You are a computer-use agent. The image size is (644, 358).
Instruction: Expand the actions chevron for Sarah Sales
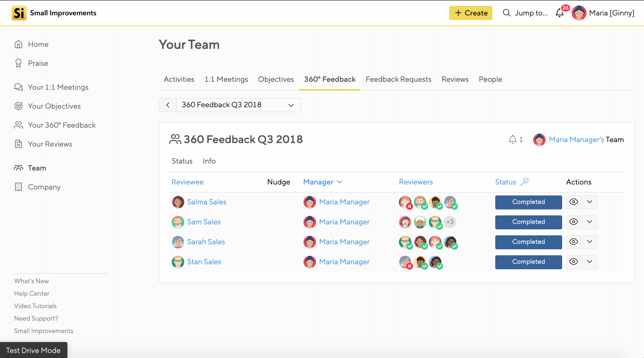click(590, 242)
